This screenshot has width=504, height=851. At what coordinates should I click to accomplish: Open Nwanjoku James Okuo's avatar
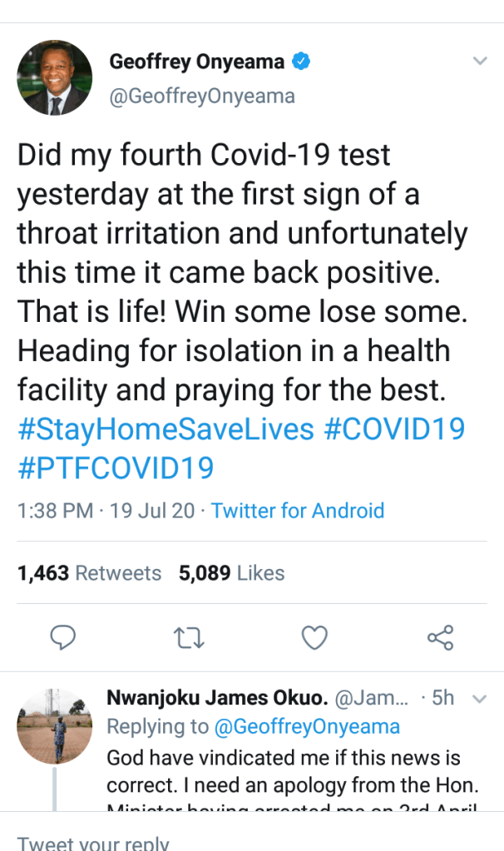(55, 726)
